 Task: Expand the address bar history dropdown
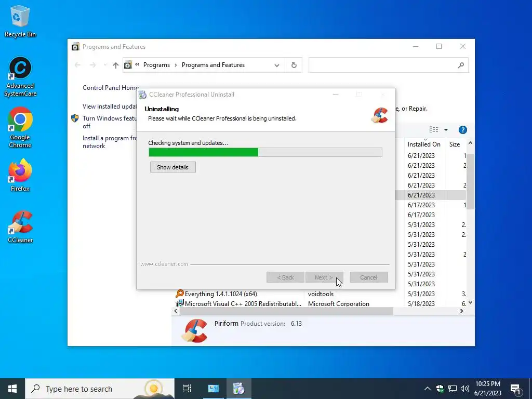277,65
